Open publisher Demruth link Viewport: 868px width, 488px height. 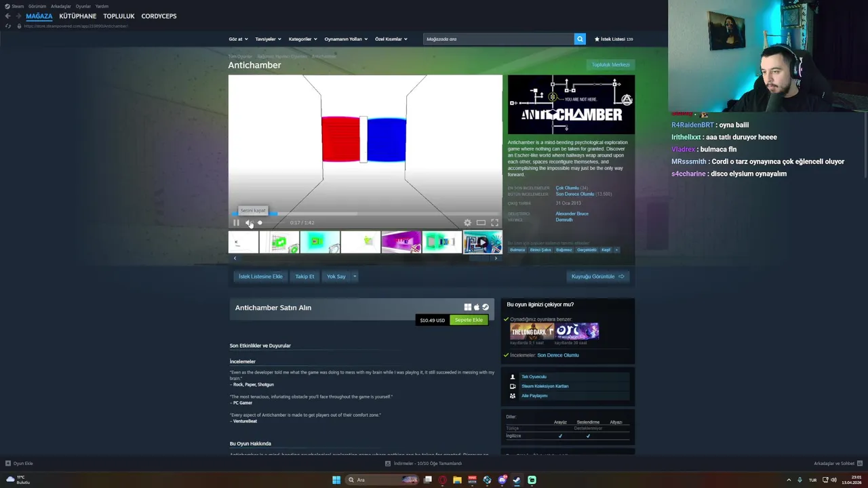click(x=564, y=220)
